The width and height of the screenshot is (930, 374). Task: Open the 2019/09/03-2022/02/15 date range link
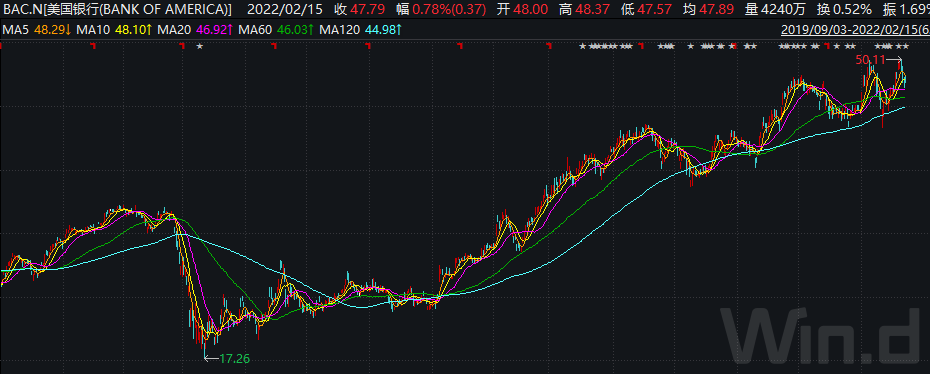(855, 29)
